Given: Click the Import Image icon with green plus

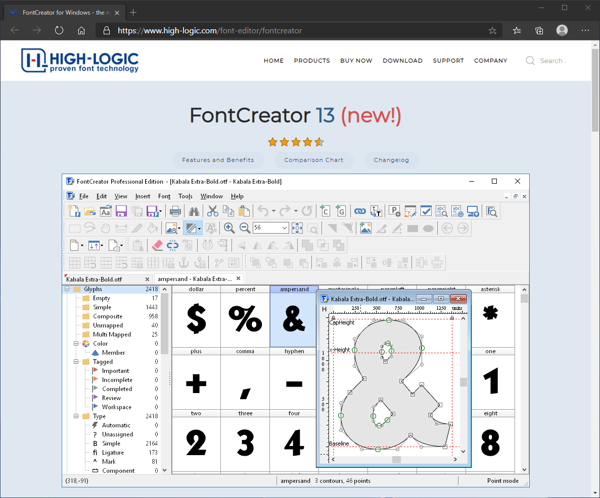Looking at the screenshot, I should [365, 228].
